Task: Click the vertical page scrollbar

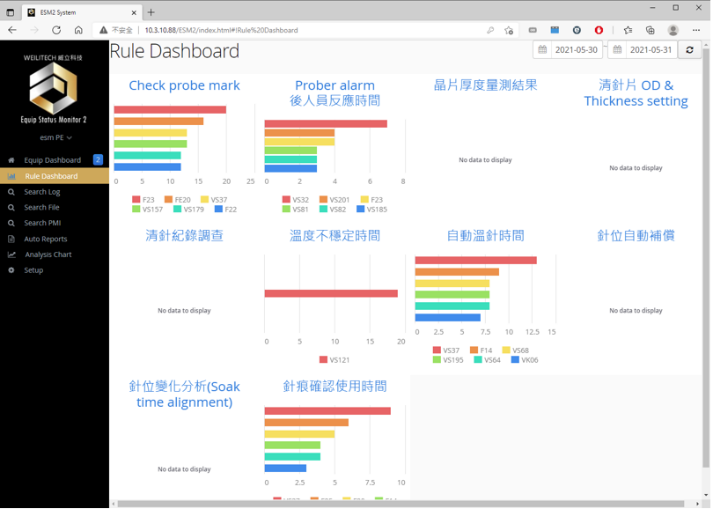Action: click(706, 258)
